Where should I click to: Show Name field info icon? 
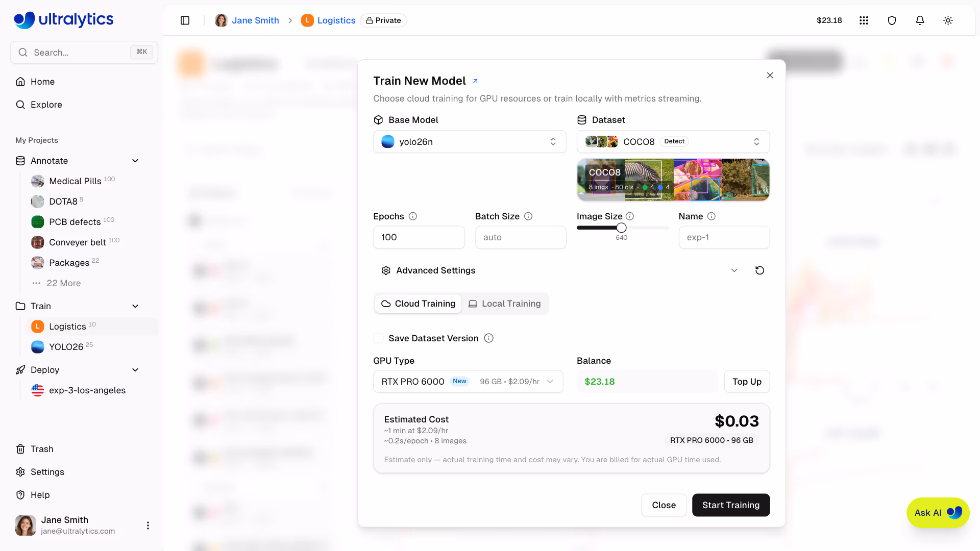point(712,216)
